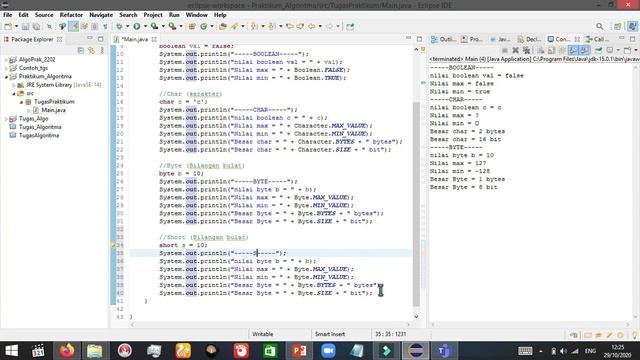The width and height of the screenshot is (640, 360).
Task: Toggle Show Console When Standard Error Changes
Action: point(584,50)
